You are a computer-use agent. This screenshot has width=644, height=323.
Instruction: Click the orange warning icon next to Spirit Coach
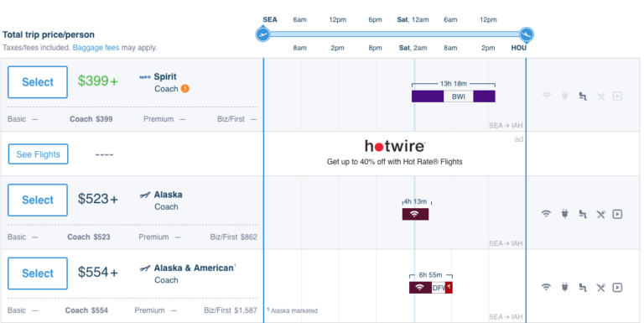(185, 88)
